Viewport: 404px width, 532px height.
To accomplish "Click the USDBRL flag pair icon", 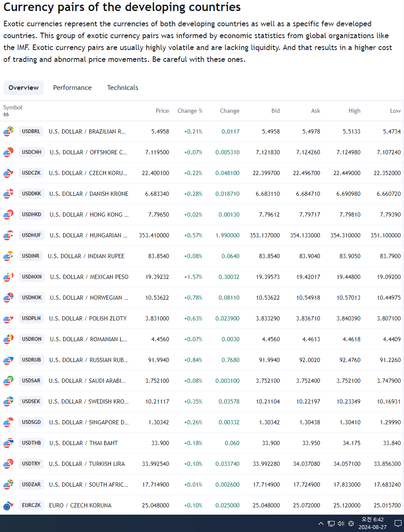I will [8, 131].
